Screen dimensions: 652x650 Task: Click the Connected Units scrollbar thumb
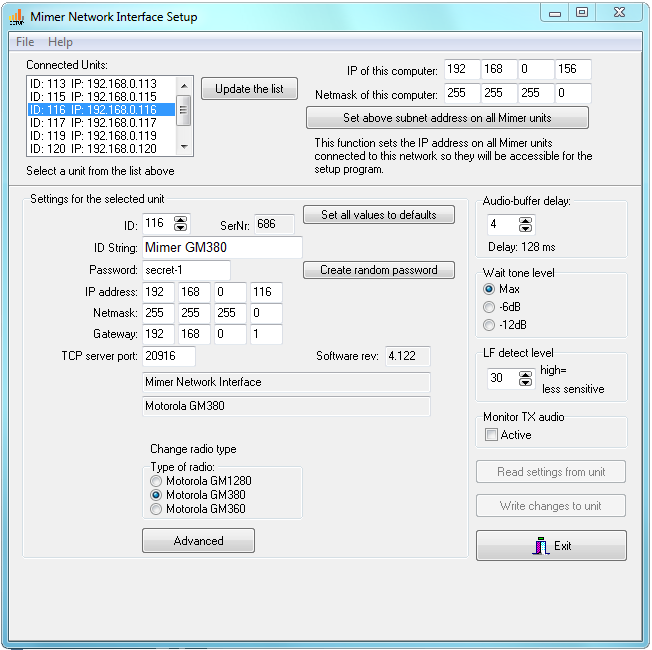(x=183, y=110)
